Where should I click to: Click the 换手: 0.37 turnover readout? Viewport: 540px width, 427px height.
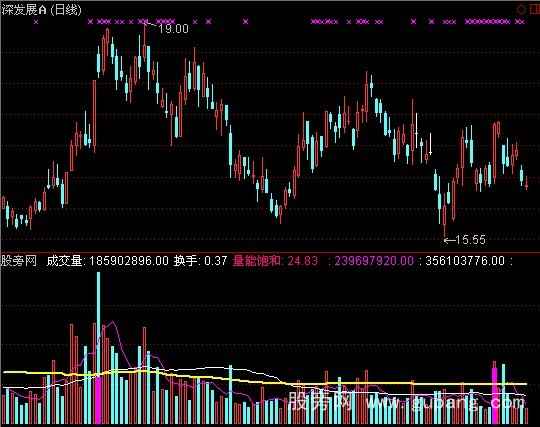point(200,261)
